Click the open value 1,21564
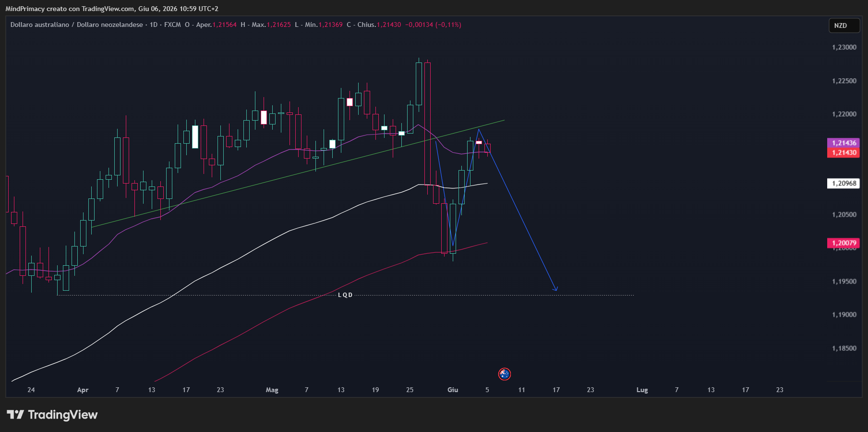Screen dimensions: 868x432 click(x=225, y=25)
